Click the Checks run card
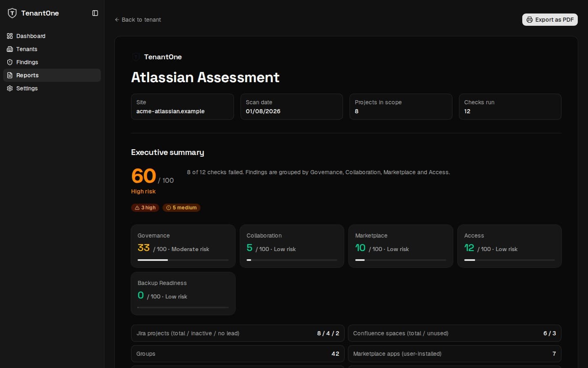 [510, 107]
